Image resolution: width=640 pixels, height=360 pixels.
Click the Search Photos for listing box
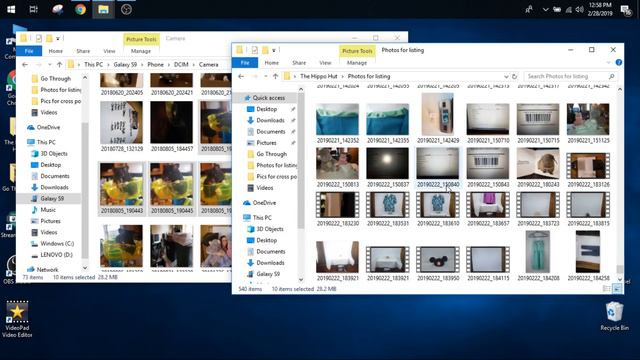pos(570,76)
